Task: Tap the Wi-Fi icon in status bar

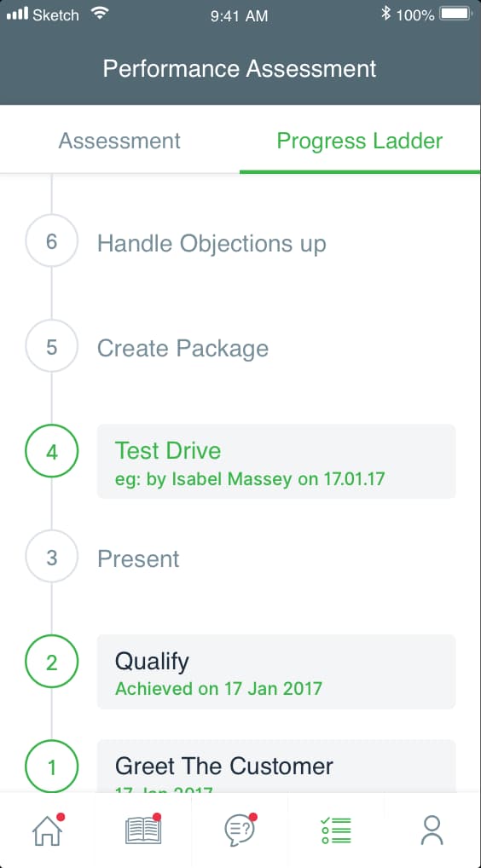Action: click(x=100, y=14)
